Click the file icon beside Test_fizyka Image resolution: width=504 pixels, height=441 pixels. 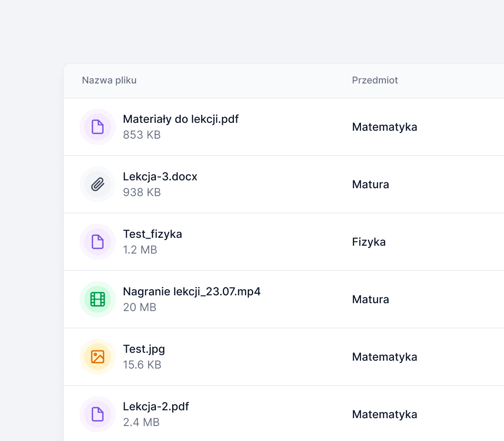(x=98, y=242)
